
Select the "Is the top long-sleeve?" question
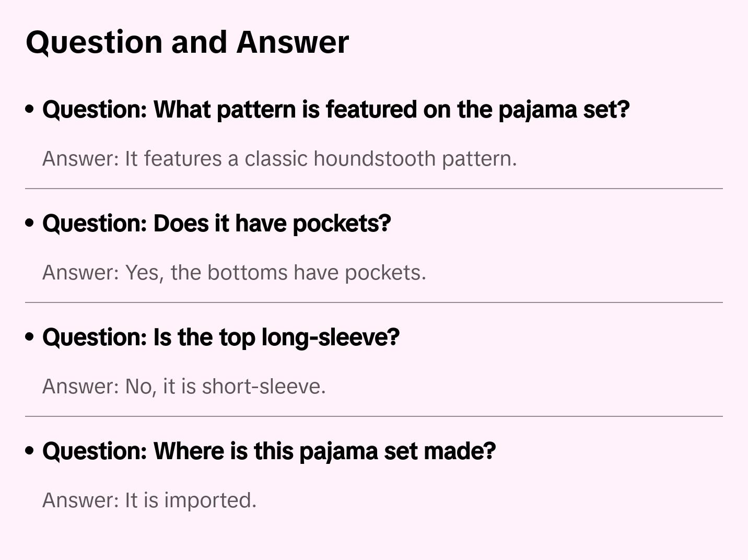(220, 337)
